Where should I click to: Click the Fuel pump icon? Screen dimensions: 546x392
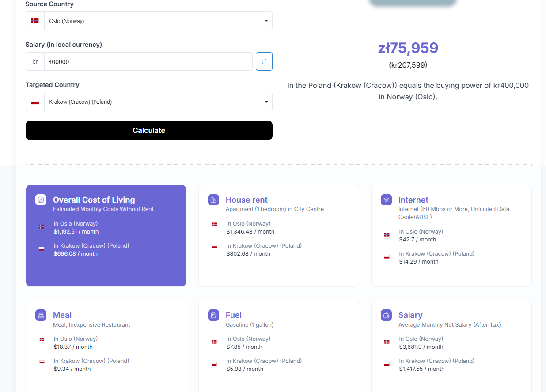213,315
